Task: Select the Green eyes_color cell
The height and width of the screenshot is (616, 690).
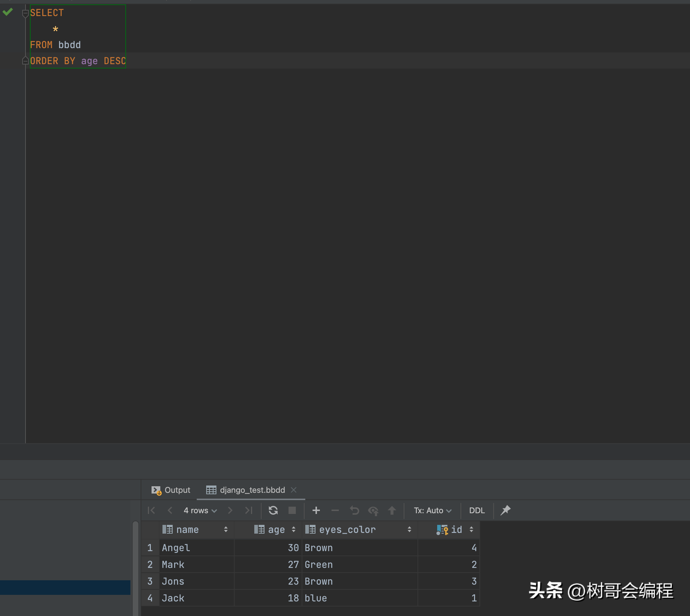Action: tap(360, 565)
